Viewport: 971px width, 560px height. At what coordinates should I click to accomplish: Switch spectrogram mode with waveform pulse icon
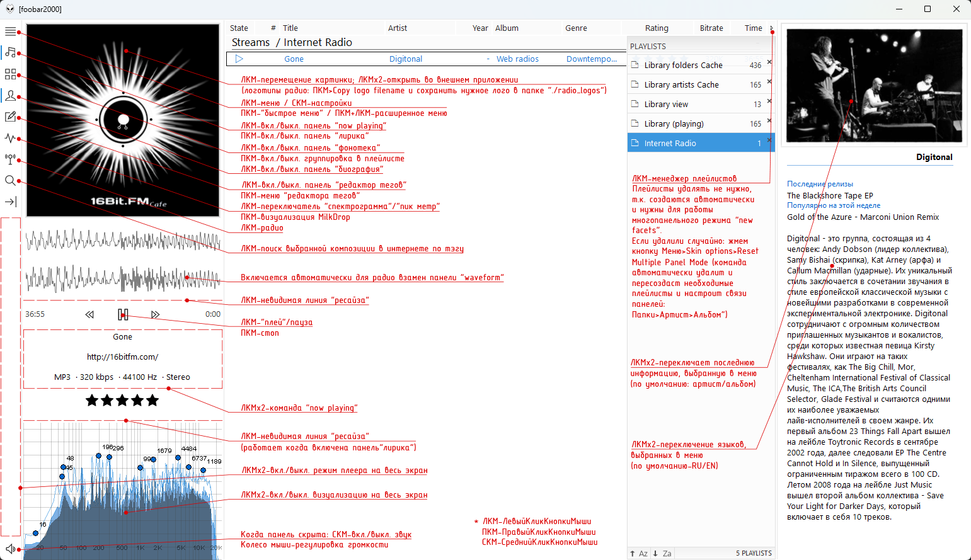click(x=10, y=138)
